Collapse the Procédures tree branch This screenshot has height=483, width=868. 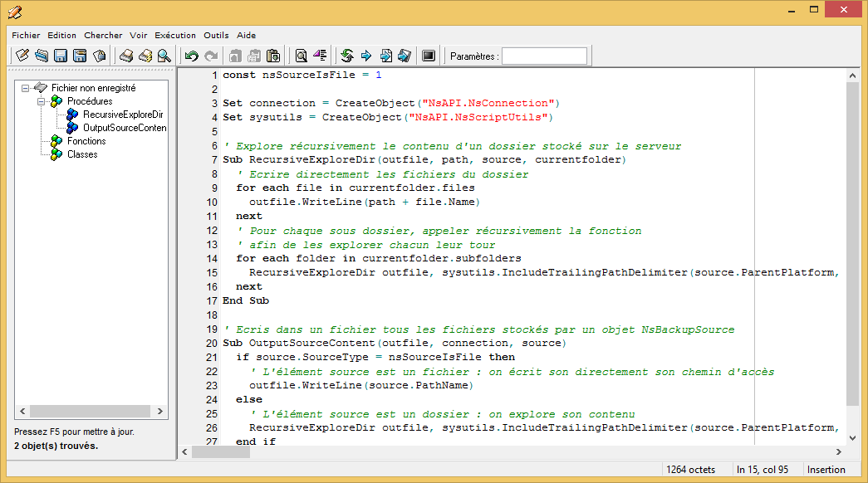pyautogui.click(x=40, y=101)
